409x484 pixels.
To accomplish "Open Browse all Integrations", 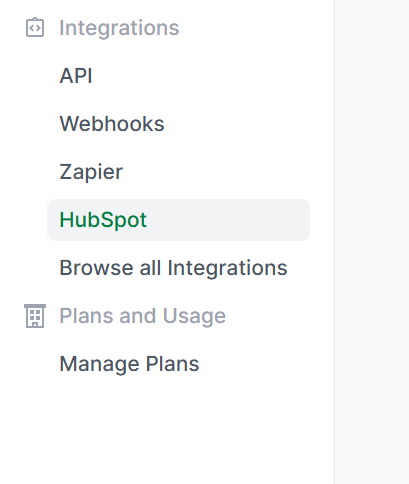I will click(173, 268).
